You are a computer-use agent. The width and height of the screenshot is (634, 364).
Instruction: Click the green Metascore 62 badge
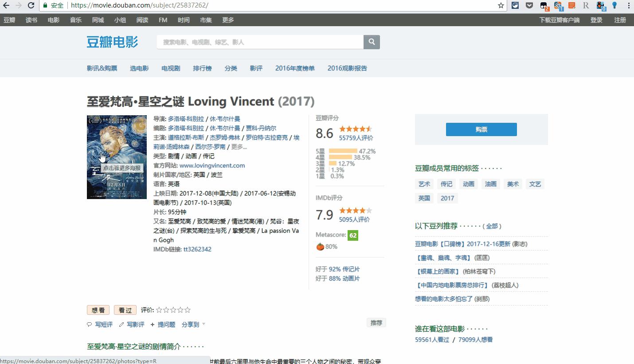click(353, 235)
